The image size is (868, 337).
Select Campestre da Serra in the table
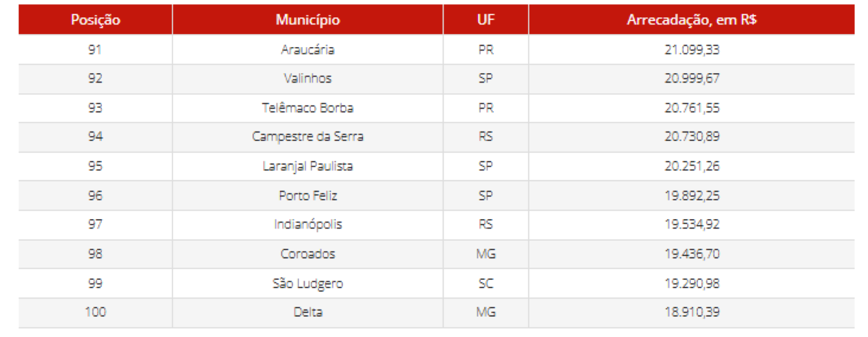(x=307, y=137)
